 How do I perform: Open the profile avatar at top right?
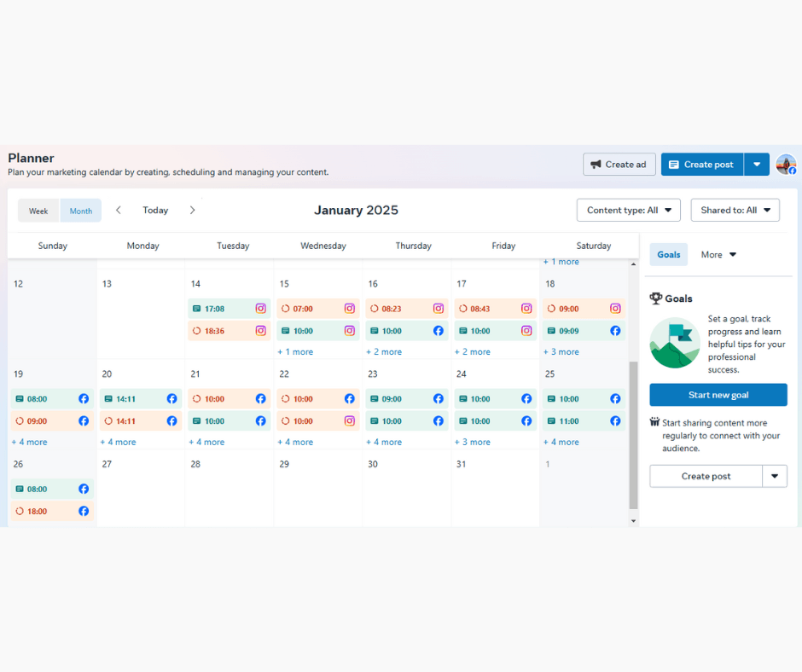[786, 165]
